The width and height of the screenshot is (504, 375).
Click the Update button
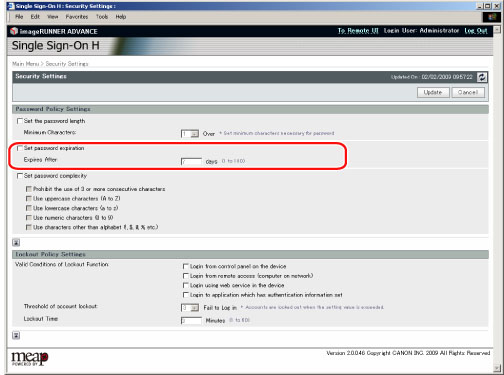pos(433,92)
